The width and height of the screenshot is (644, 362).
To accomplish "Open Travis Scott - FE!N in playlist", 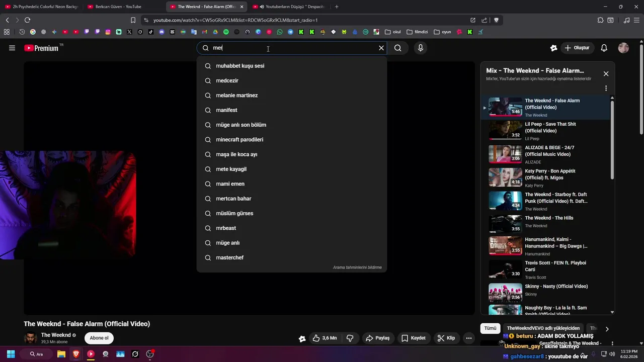I will coord(545,270).
